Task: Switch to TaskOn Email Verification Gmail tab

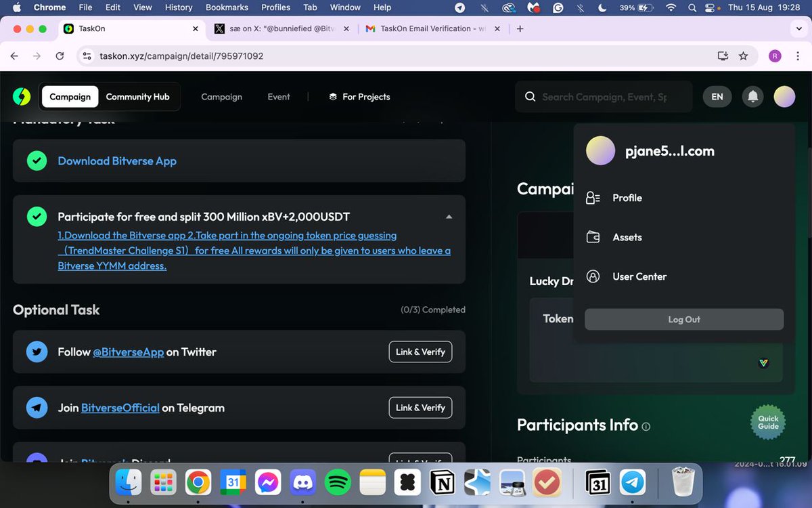Action: [x=433, y=29]
